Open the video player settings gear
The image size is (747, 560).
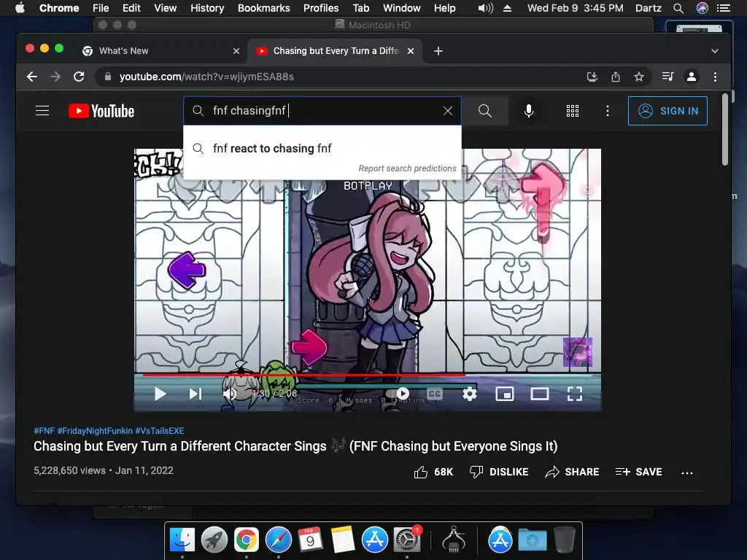pyautogui.click(x=470, y=394)
